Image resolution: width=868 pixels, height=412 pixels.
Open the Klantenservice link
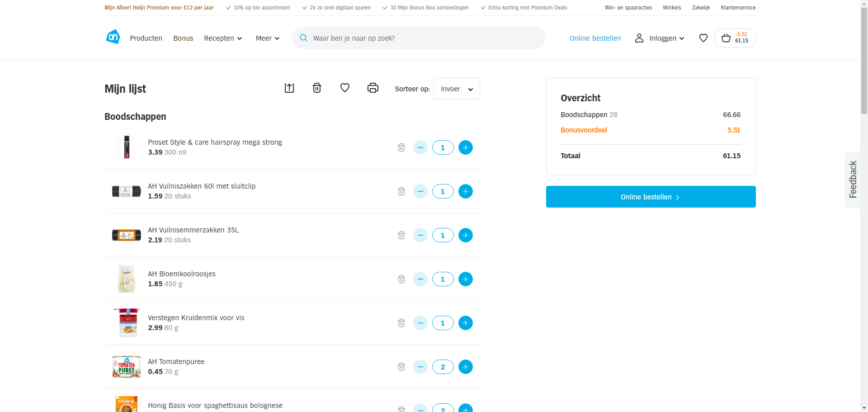coord(738,8)
